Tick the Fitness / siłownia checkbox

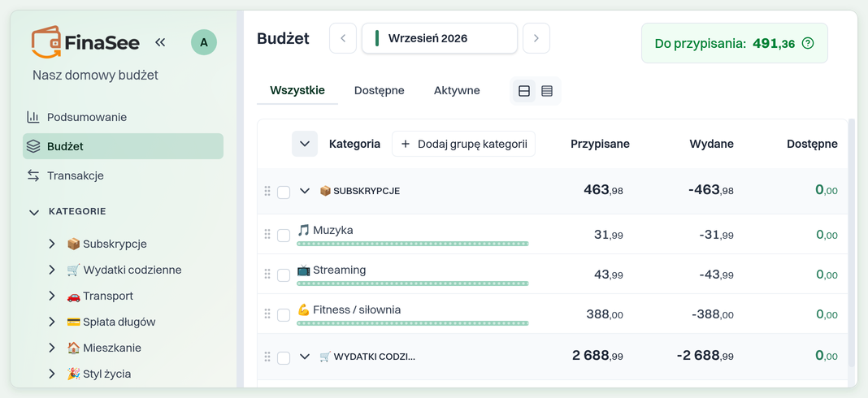pyautogui.click(x=284, y=315)
